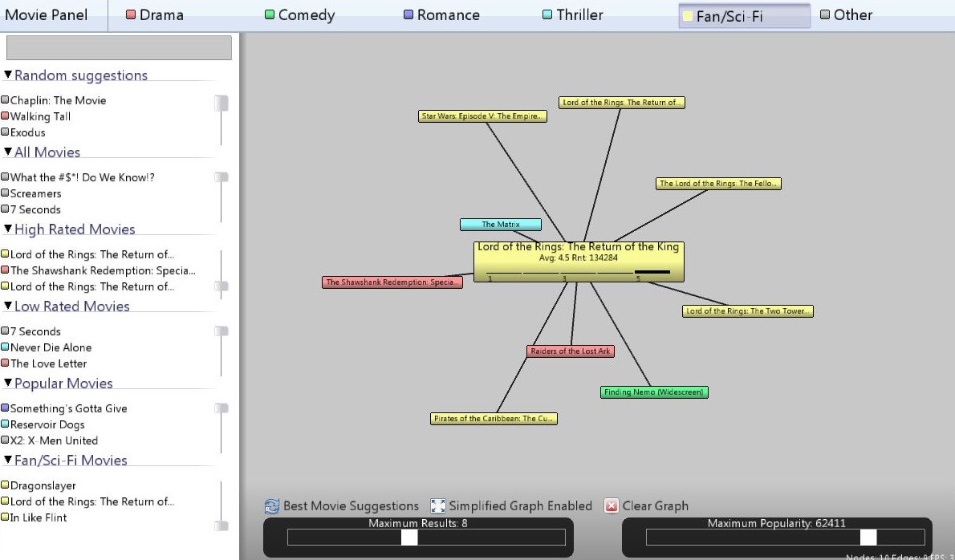Image resolution: width=955 pixels, height=560 pixels.
Task: Select Never Die Alone in list
Action: click(47, 347)
